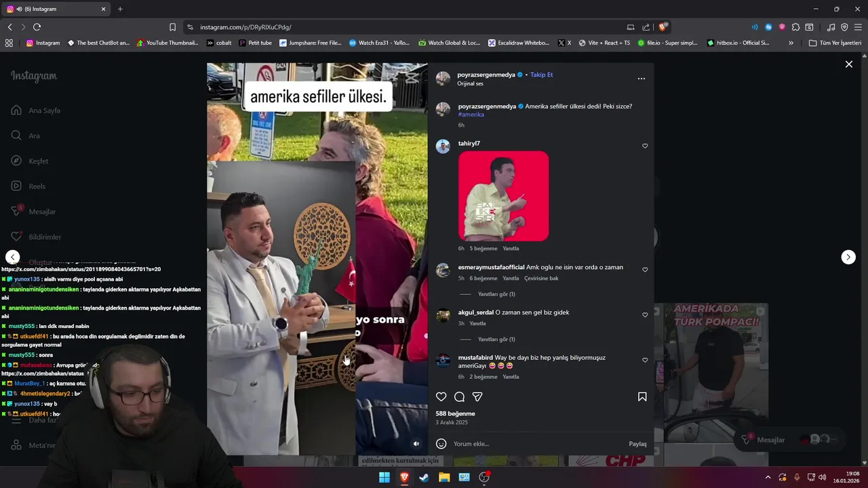868x488 pixels.
Task: Expand hidden bookmarks with the » chevron
Action: click(791, 43)
